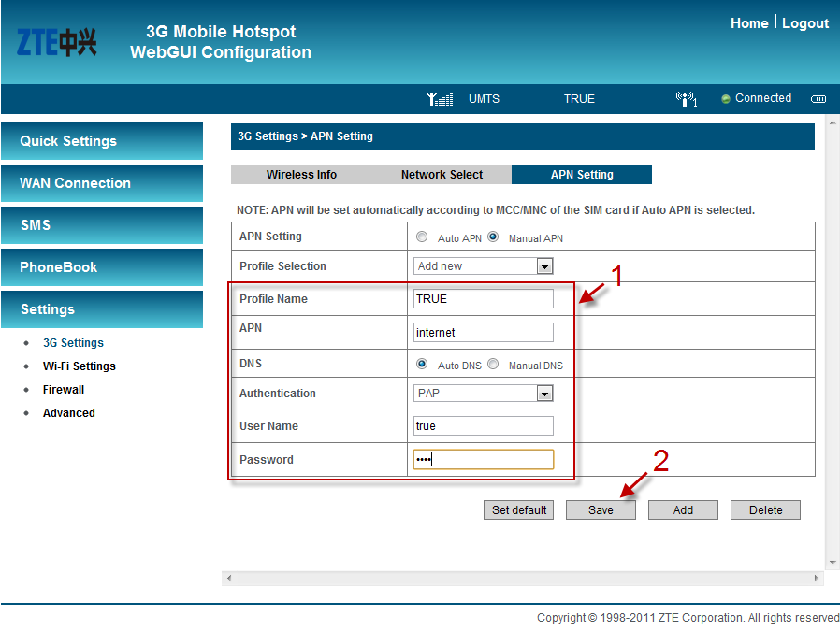Click the green Connected status indicator
Viewport: 840px width, 631px height.
[x=726, y=99]
